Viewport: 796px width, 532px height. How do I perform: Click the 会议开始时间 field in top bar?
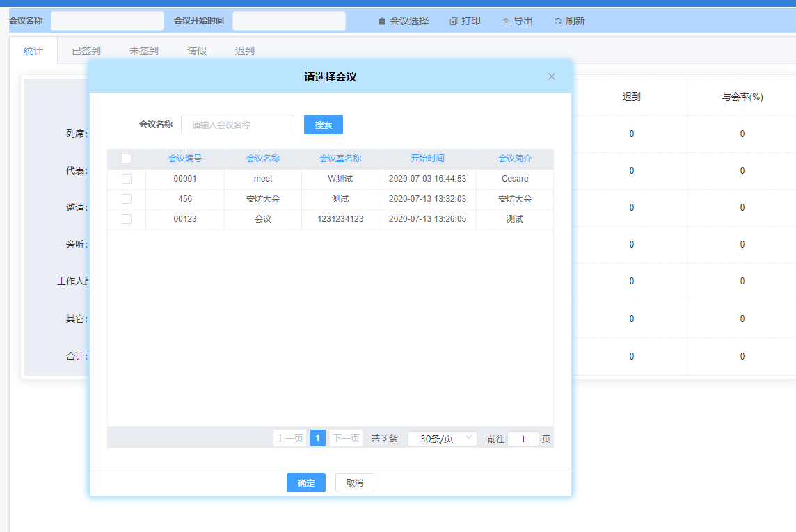[289, 21]
